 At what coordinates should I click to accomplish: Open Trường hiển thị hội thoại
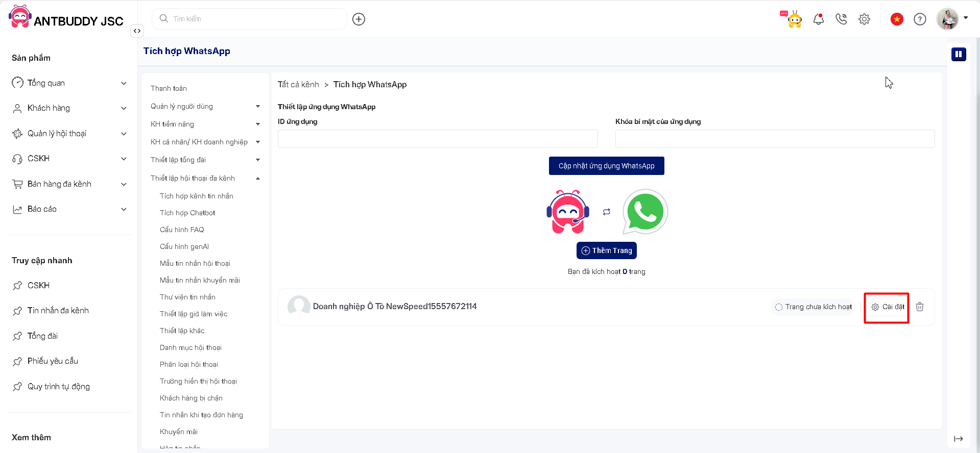[x=198, y=381]
